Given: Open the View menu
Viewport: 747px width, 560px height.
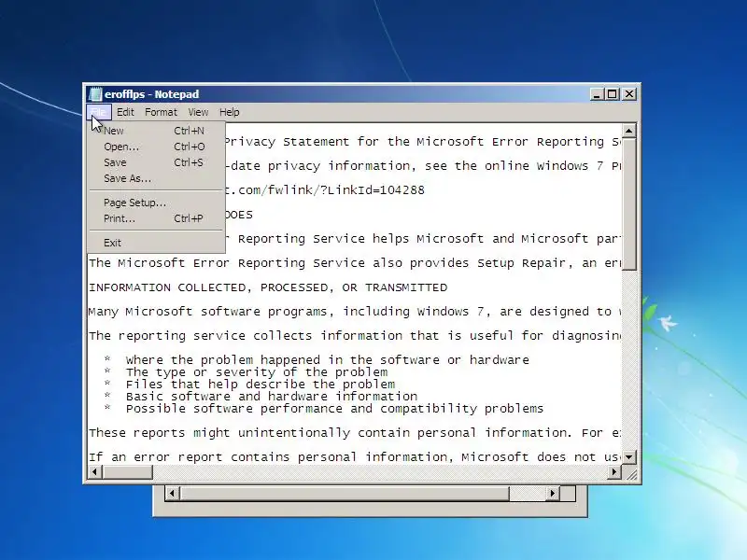Looking at the screenshot, I should (x=198, y=112).
